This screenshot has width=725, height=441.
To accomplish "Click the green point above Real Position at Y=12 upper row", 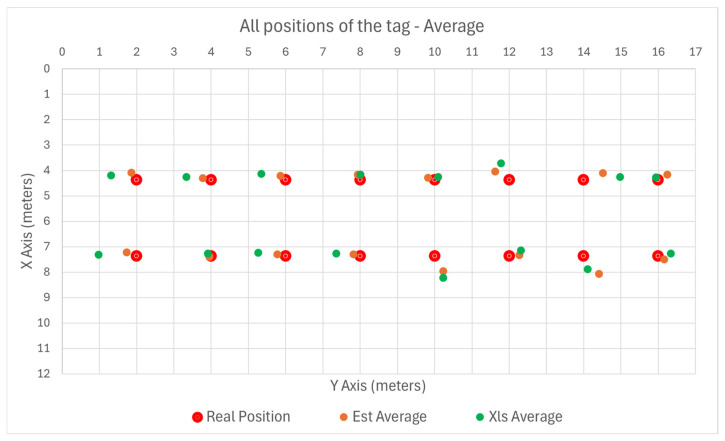I will point(501,163).
